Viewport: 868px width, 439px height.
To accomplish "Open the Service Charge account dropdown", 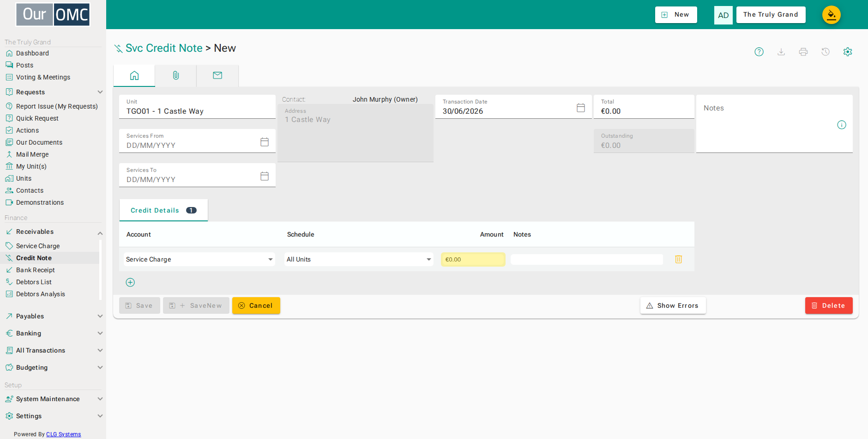I will click(199, 259).
